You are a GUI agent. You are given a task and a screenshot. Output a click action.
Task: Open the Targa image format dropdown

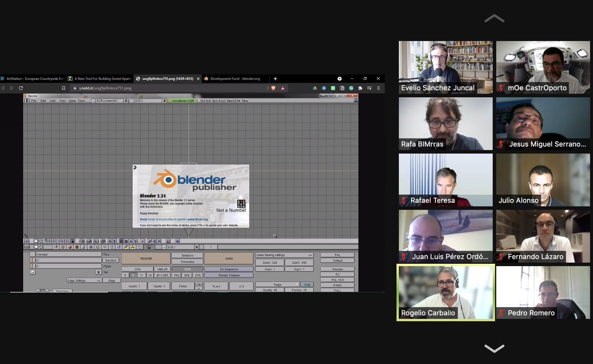[278, 284]
